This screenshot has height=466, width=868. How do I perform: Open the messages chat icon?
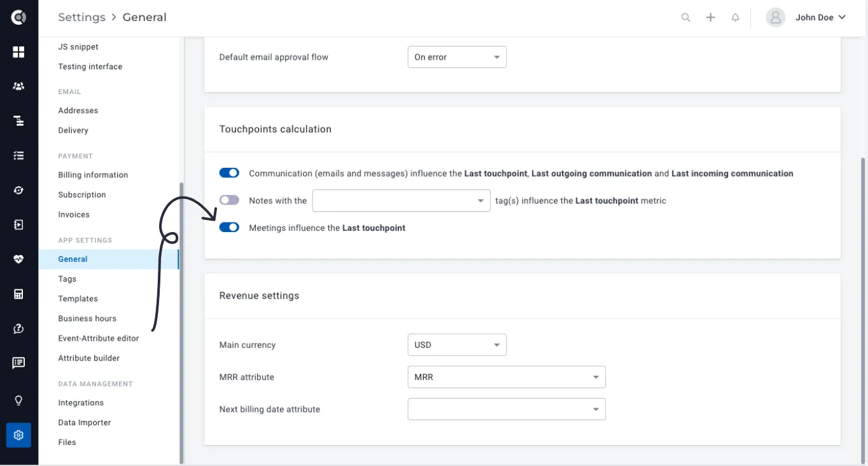point(18,362)
